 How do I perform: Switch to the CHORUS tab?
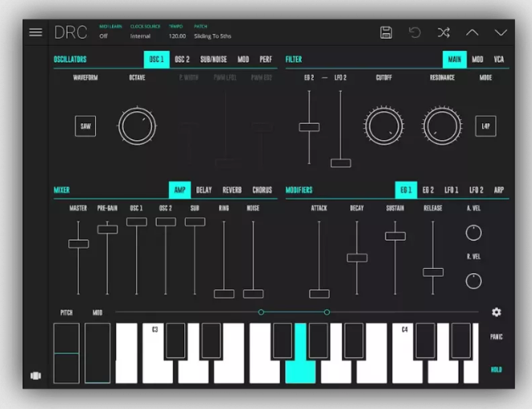click(262, 190)
